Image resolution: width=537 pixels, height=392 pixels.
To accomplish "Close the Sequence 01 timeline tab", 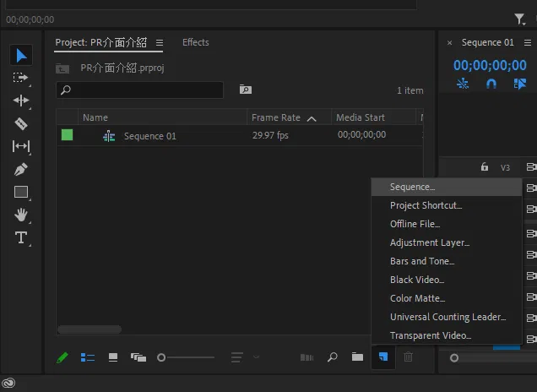I will pyautogui.click(x=450, y=43).
